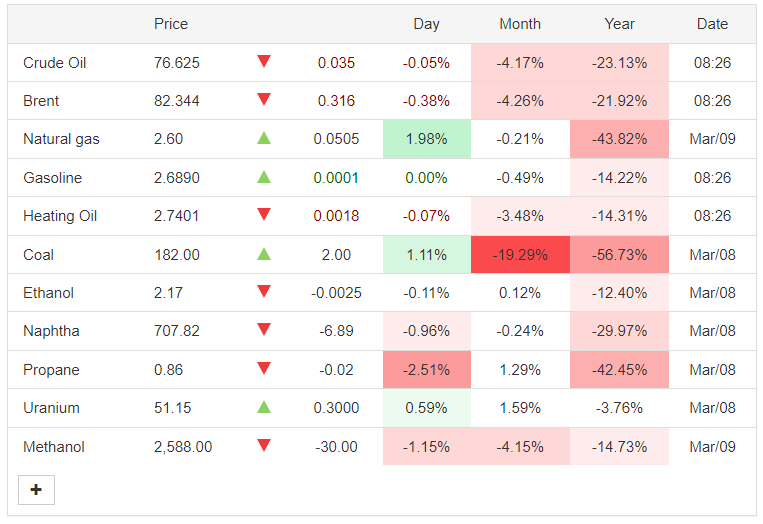Viewport: 763px width, 524px height.
Task: Open the Brent commodity link
Action: (x=41, y=101)
